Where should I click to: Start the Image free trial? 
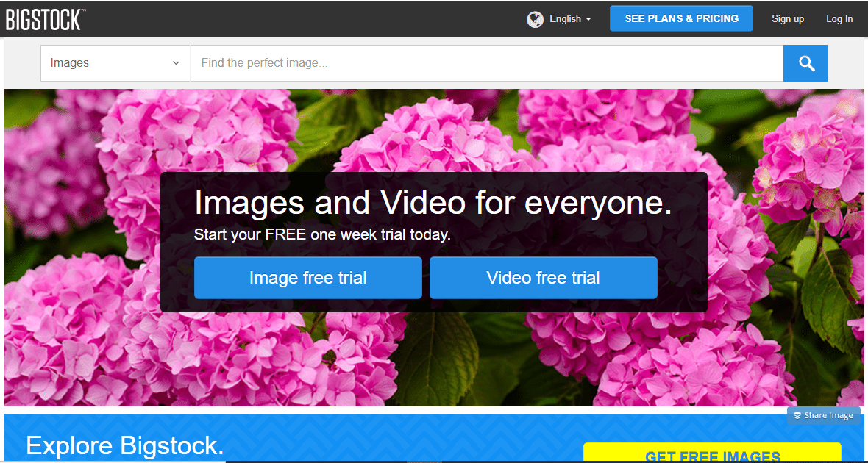click(x=307, y=278)
